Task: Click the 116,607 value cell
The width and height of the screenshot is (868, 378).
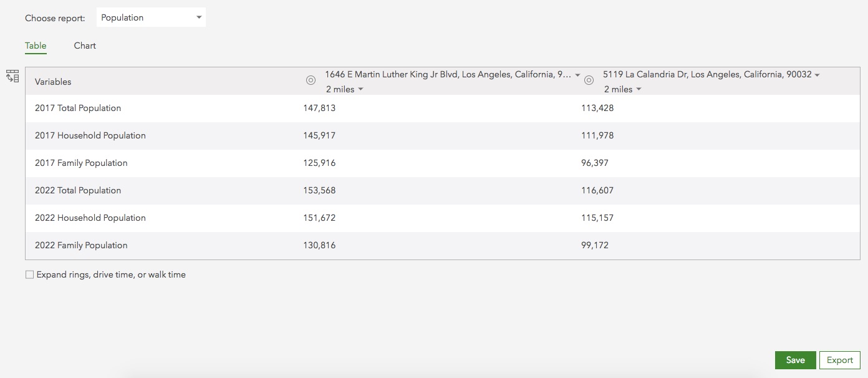Action: point(597,190)
